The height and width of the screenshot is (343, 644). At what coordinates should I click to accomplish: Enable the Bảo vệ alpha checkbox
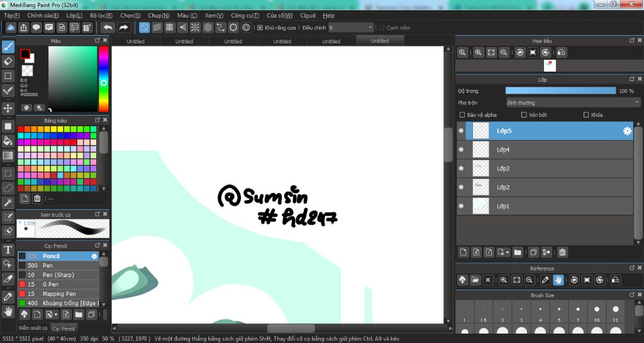(462, 115)
